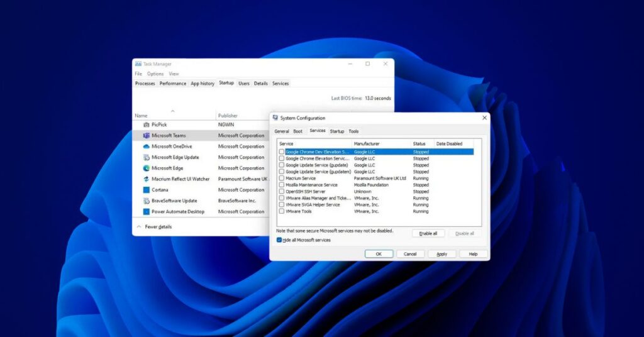
Task: Click 'Last BIOS time' label in Task Manager
Action: pos(347,98)
